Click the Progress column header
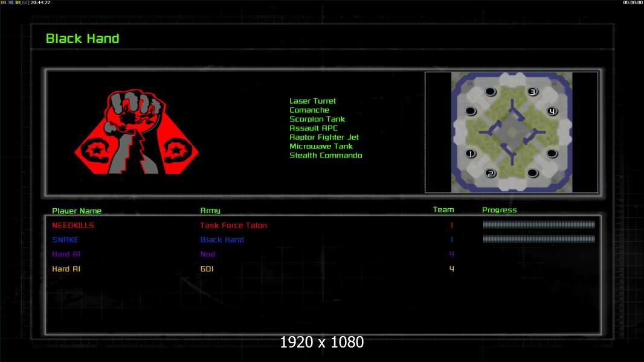This screenshot has height=362, width=644. click(500, 210)
